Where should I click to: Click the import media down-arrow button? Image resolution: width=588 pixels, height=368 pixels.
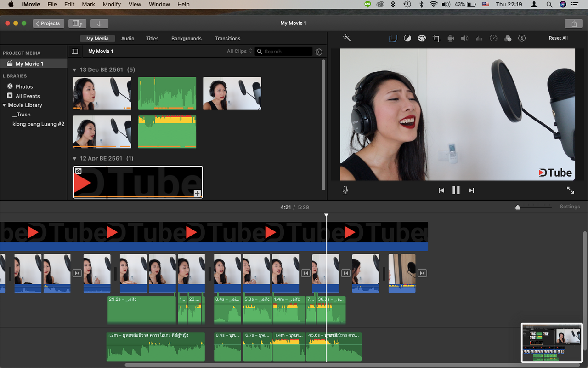tap(99, 23)
